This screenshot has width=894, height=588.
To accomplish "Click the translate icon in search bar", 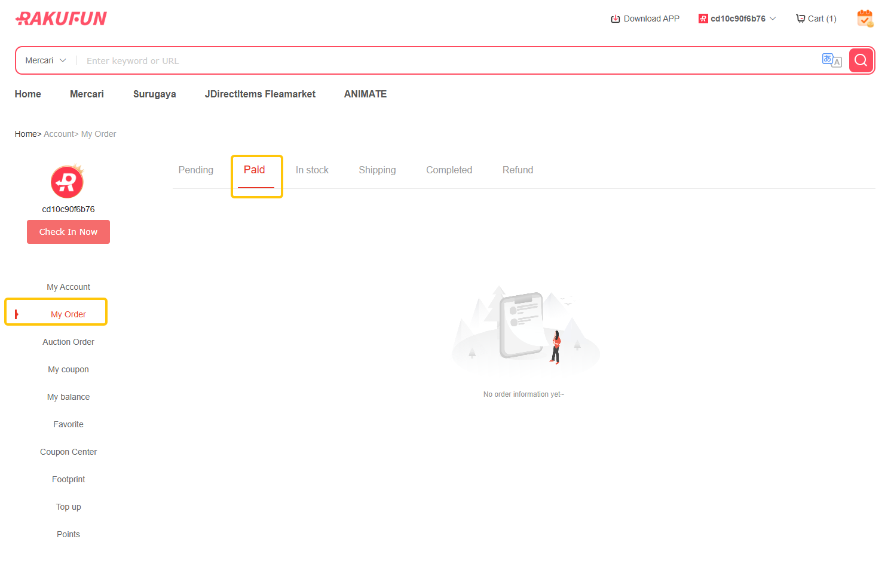I will 831,60.
